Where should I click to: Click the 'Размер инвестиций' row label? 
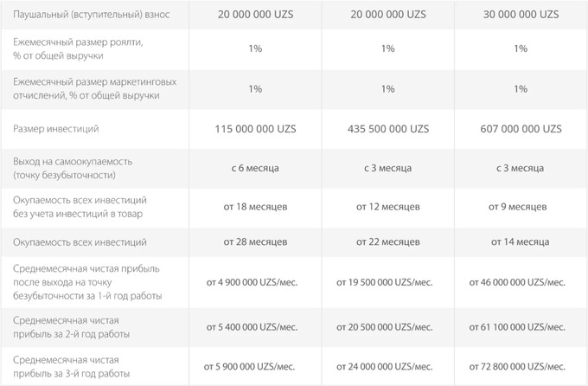coord(56,128)
